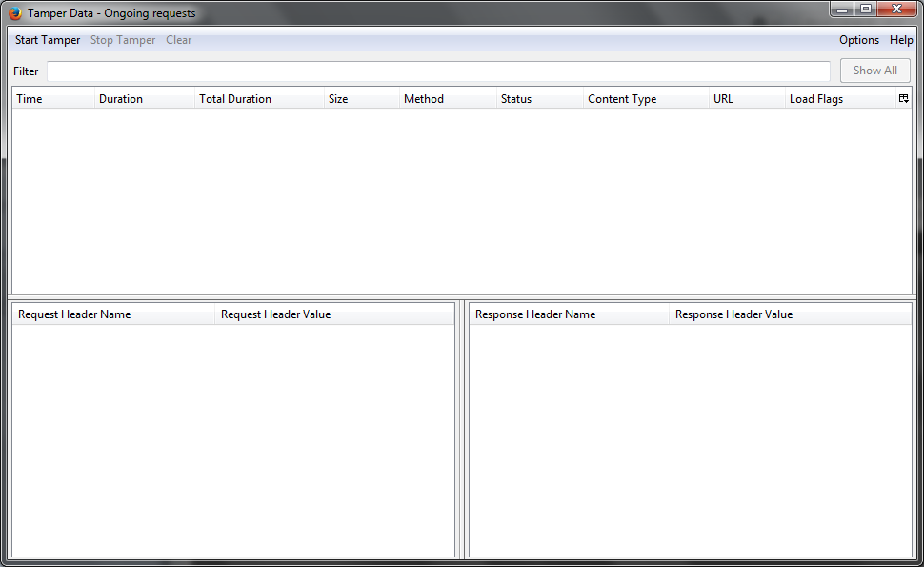Click the Size column header
Viewport: 924px width, 567px height.
pos(360,99)
